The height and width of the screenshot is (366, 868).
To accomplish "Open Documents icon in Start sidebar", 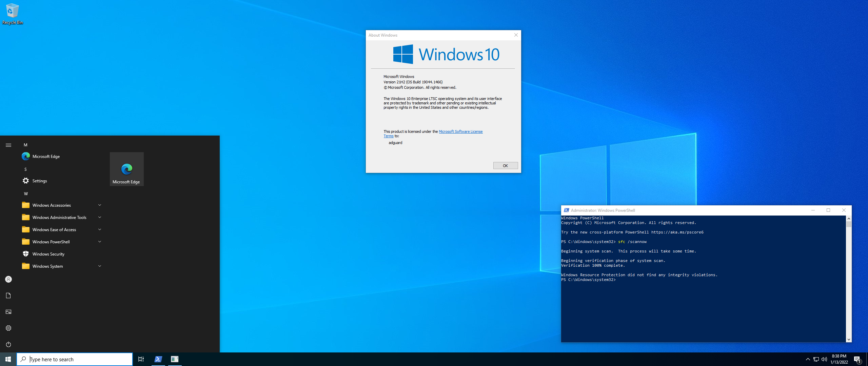I will point(8,296).
